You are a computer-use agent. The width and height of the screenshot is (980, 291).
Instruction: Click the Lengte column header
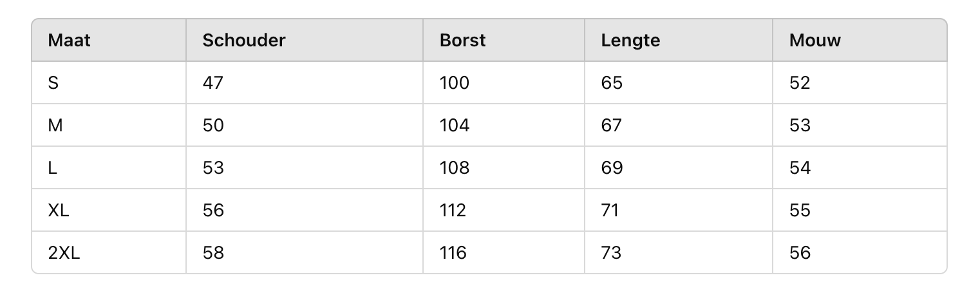pyautogui.click(x=630, y=41)
